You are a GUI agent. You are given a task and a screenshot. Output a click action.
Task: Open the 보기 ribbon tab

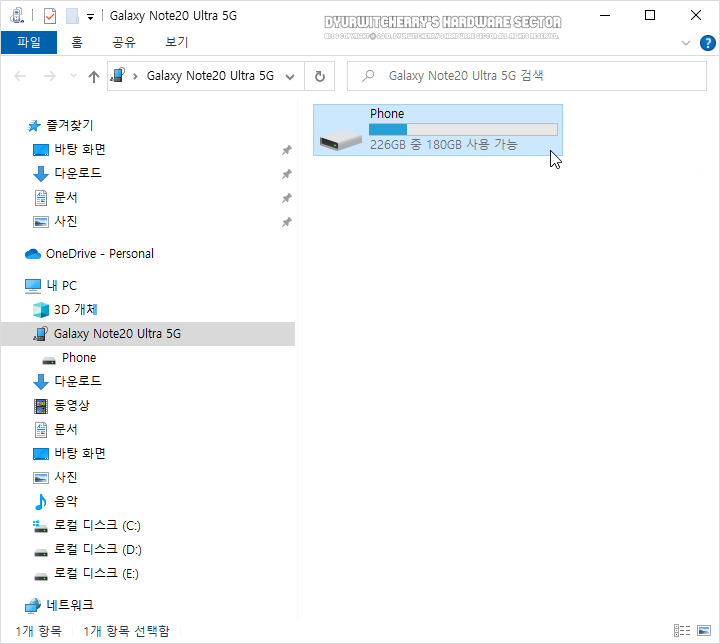click(177, 42)
